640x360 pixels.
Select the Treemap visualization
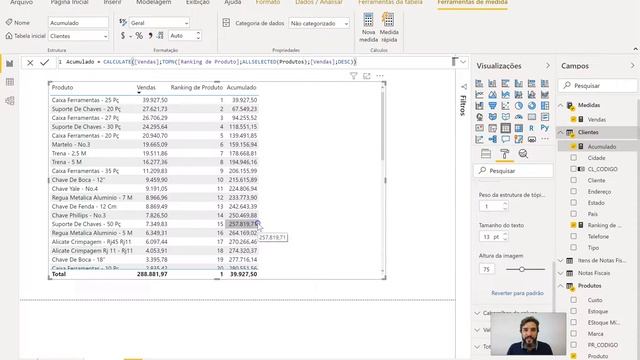tap(544, 106)
